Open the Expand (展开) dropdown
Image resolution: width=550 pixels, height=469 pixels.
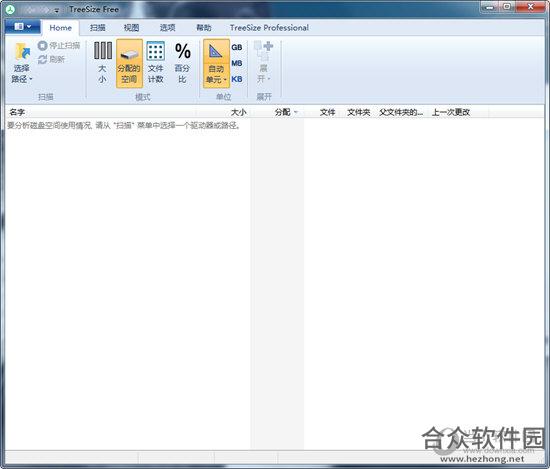tap(264, 63)
